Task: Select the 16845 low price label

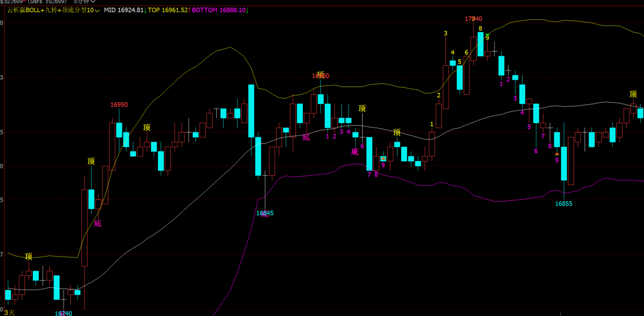Action: click(x=265, y=213)
